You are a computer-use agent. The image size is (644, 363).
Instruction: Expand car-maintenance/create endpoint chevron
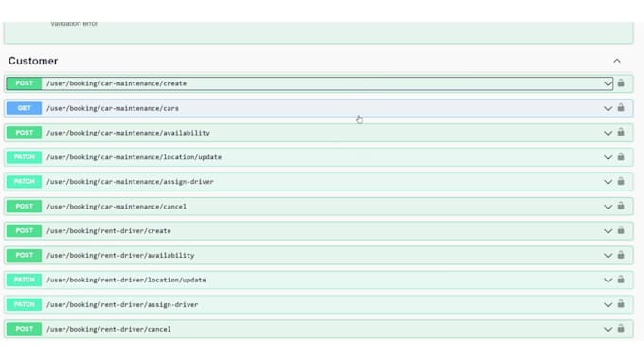[x=608, y=83]
